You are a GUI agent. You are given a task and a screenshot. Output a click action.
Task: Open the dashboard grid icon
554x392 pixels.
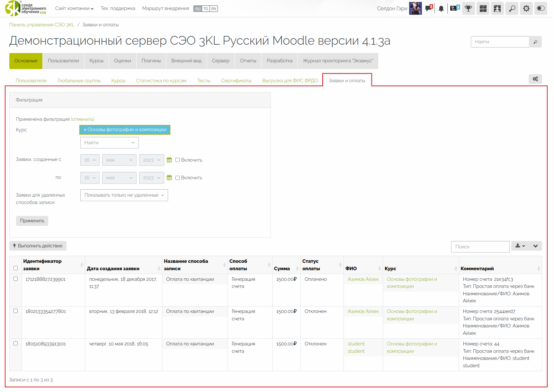[x=483, y=9]
